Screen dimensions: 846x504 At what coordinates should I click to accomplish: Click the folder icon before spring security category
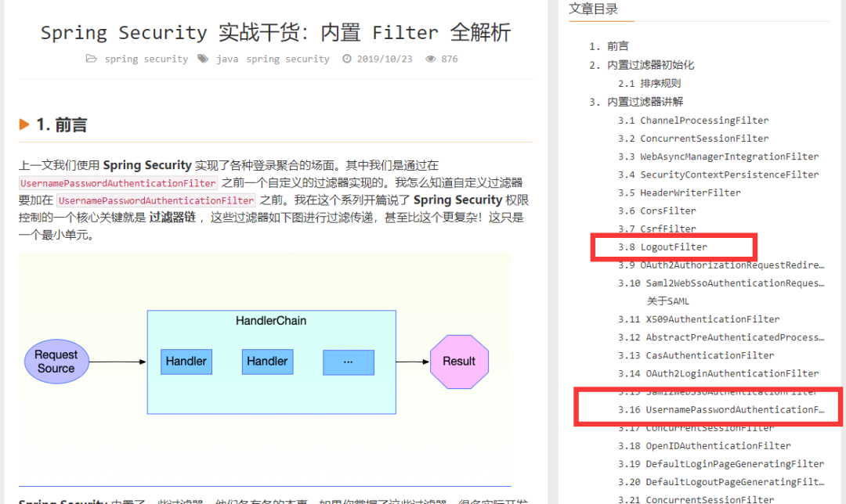(92, 59)
